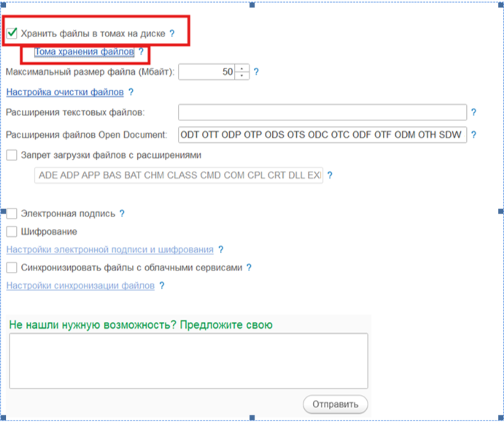
Task: Click the Расширения текстовых файлов input field
Action: [x=322, y=112]
